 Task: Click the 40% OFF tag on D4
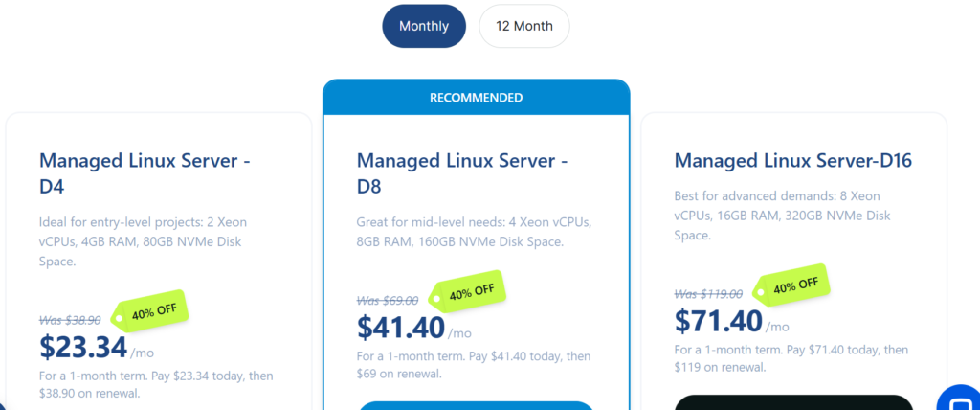coord(150,310)
